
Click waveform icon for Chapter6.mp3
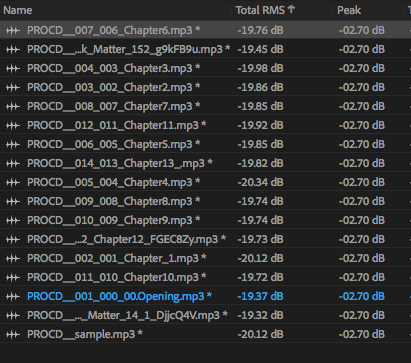click(13, 30)
